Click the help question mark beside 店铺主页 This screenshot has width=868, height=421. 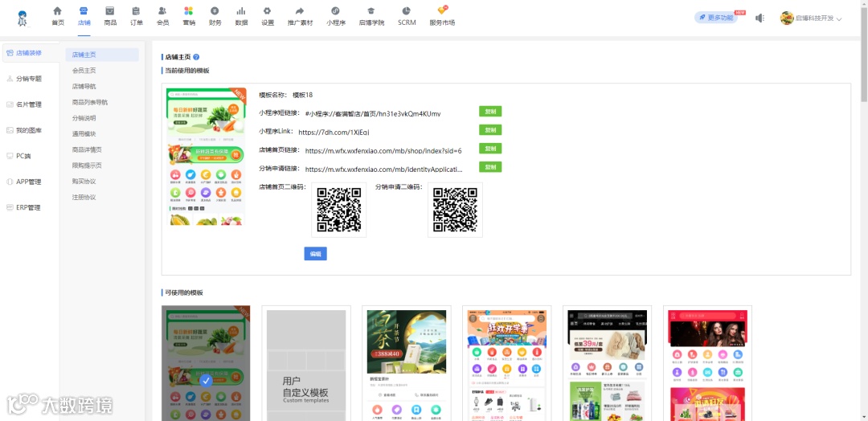197,57
